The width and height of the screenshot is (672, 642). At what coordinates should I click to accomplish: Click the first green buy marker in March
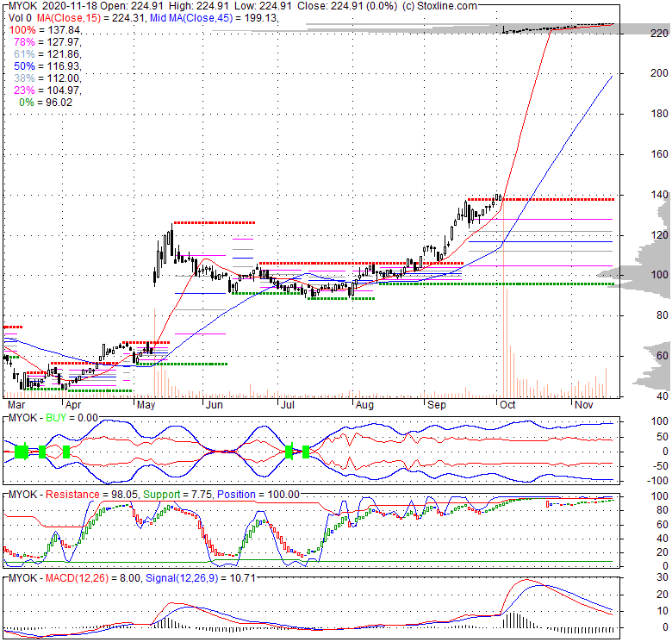click(22, 452)
